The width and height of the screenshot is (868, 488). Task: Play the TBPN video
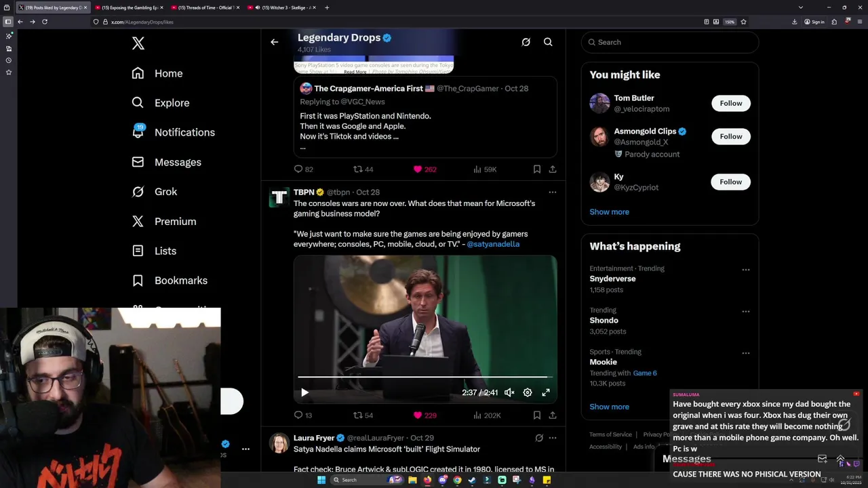click(x=304, y=392)
